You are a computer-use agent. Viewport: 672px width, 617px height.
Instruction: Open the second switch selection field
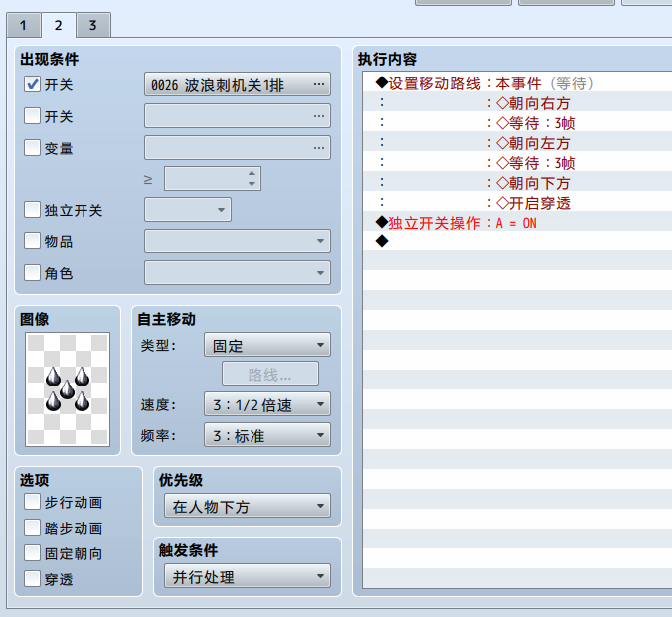pos(238,116)
